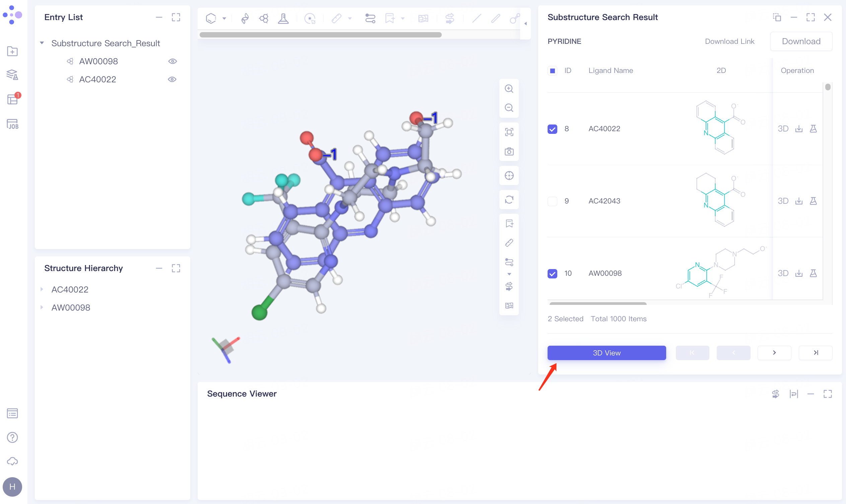Hide AW00098 using its eye icon

point(172,62)
